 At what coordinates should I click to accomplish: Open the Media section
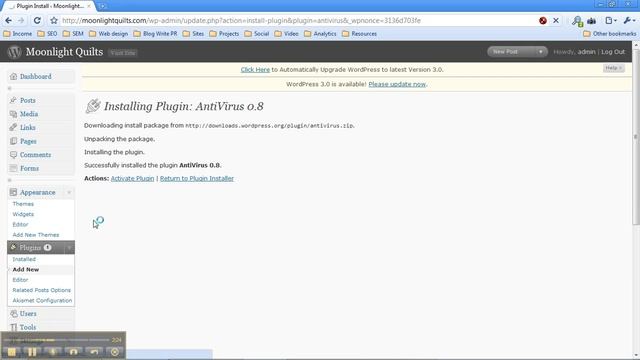pos(29,114)
